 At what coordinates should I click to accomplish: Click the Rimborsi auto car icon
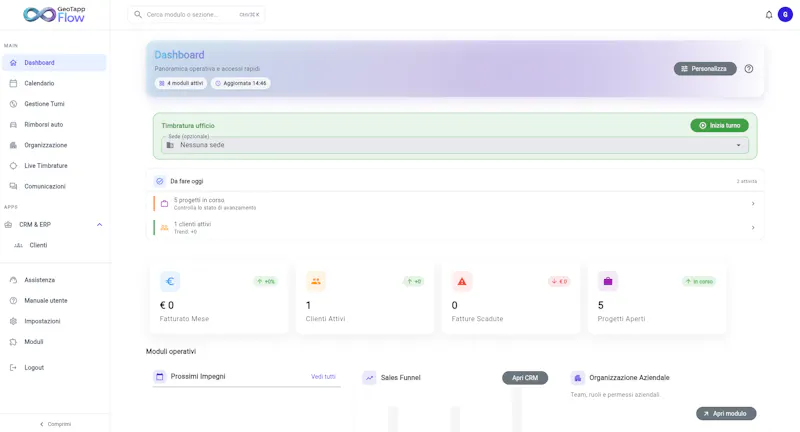pos(13,124)
